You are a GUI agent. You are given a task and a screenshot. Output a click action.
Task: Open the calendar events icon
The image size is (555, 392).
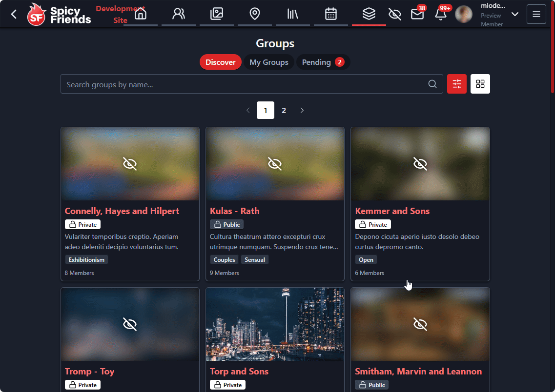coord(331,14)
